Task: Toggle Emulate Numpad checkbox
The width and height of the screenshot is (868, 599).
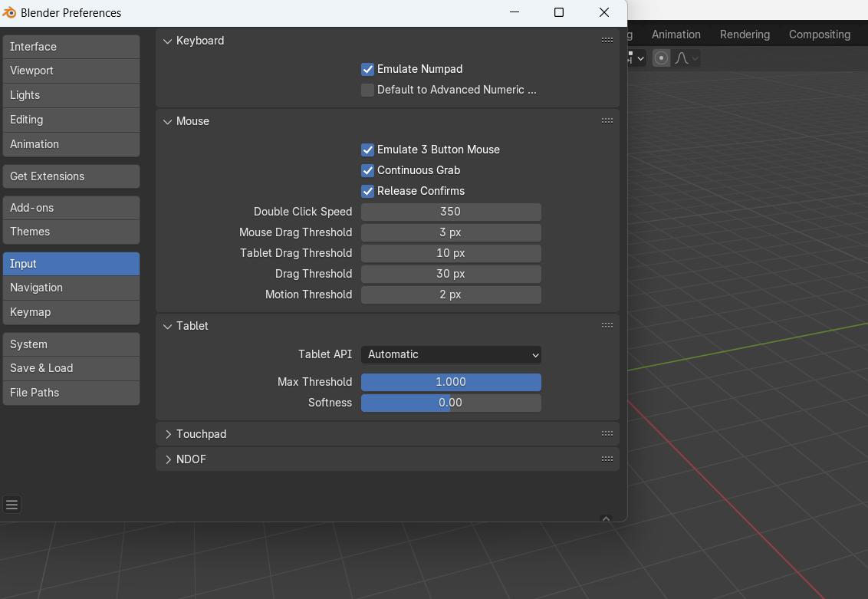Action: (367, 69)
